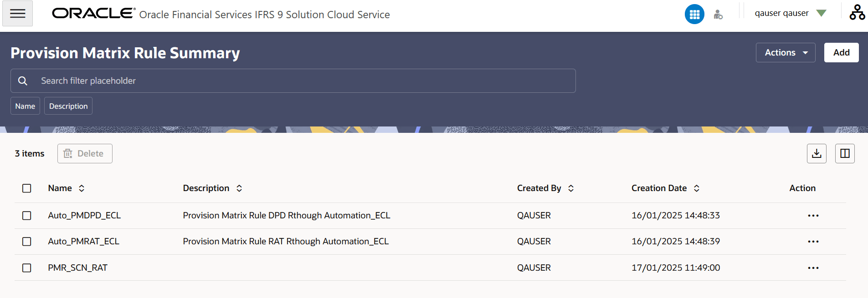Image resolution: width=868 pixels, height=298 pixels.
Task: Open row actions for PMR_SCN_RAT
Action: click(813, 268)
